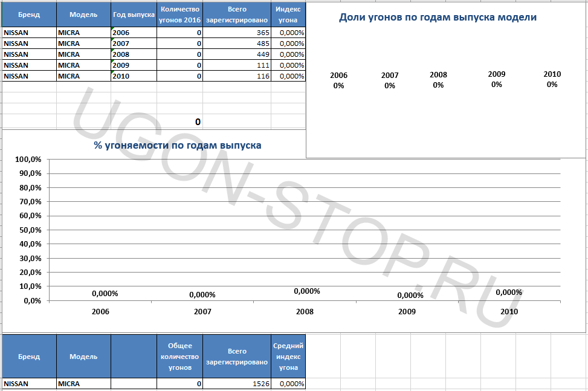
Task: Click data label 0,000% above 2007 in bar chart
Action: (202, 295)
